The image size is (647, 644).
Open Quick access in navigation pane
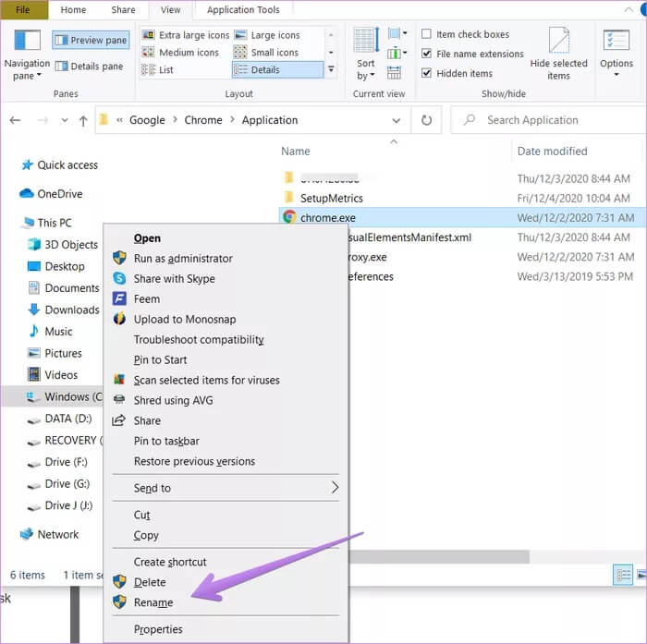click(x=60, y=165)
